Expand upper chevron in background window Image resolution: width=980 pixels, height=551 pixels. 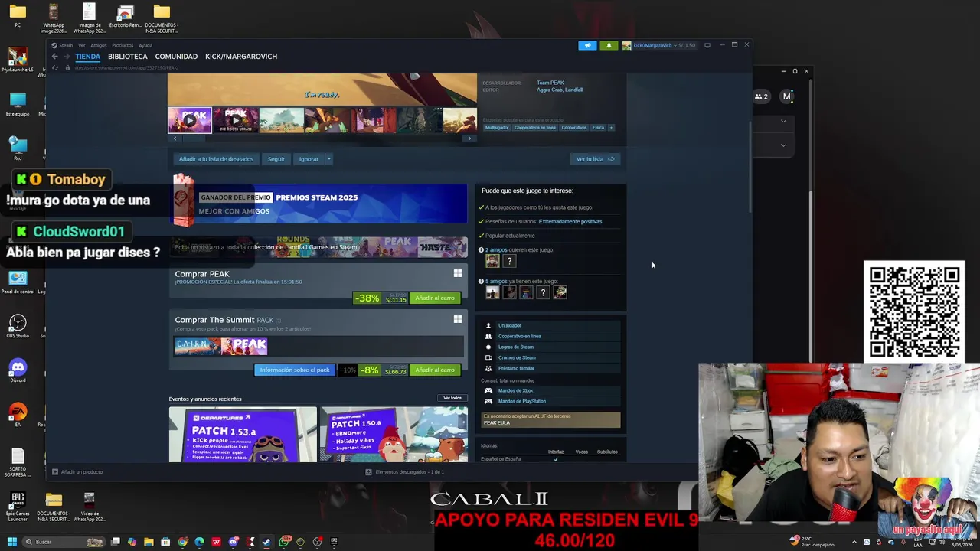(x=783, y=121)
